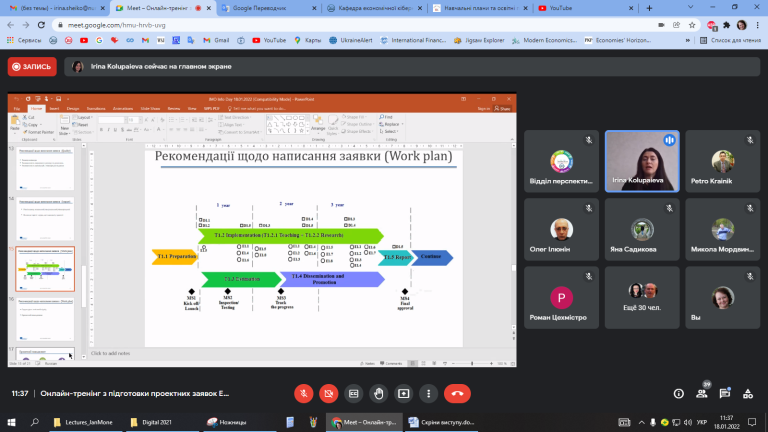Open the Ещё 30 чел. tile
This screenshot has width=768, height=432.
pos(642,297)
